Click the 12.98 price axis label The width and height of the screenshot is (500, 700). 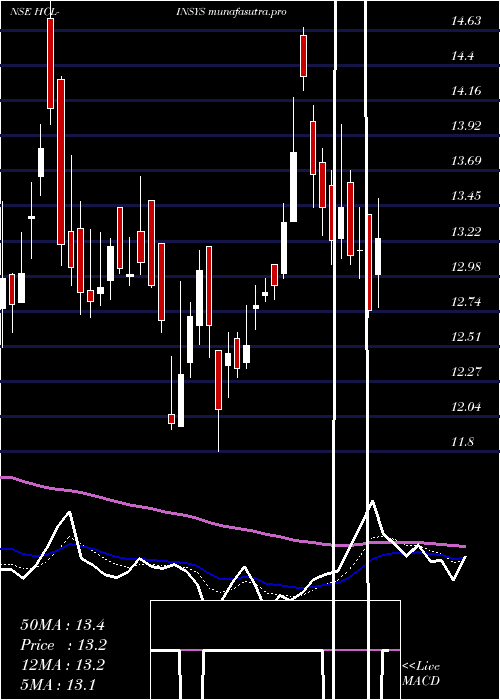(466, 267)
